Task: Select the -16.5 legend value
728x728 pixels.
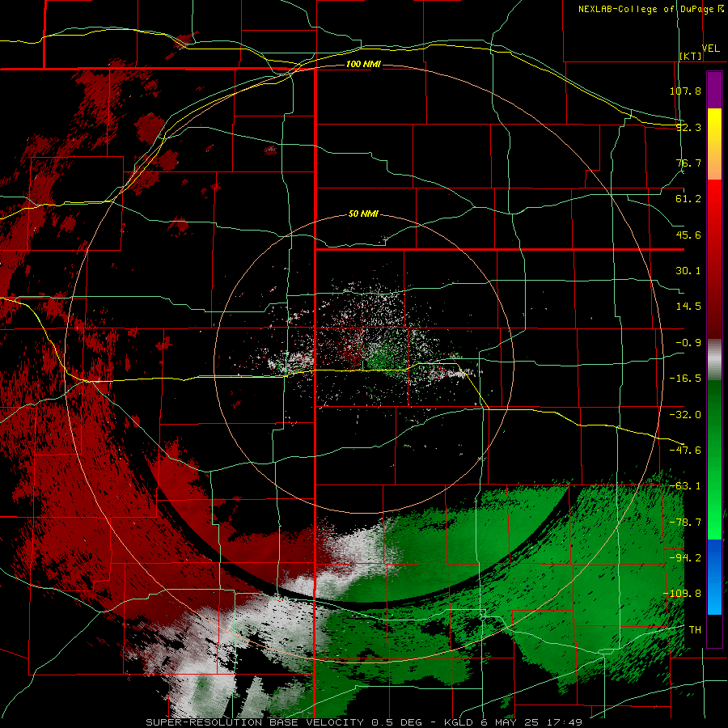Action: coord(685,379)
